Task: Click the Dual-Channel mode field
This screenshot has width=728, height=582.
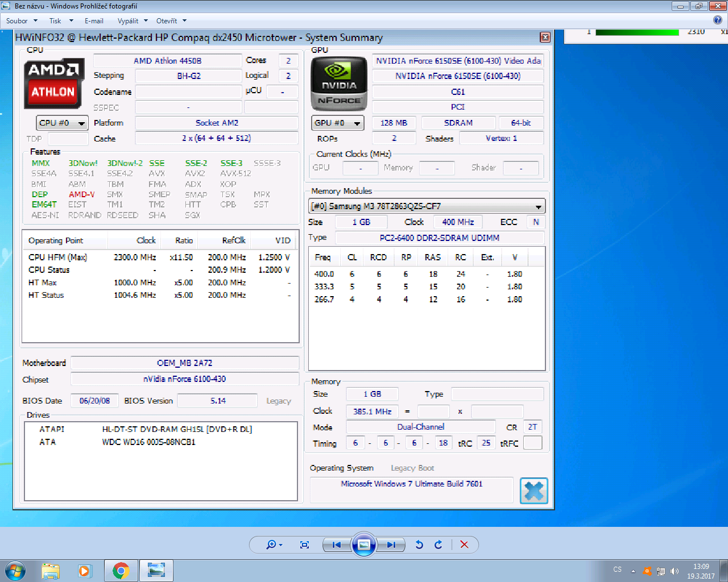Action: tap(421, 427)
